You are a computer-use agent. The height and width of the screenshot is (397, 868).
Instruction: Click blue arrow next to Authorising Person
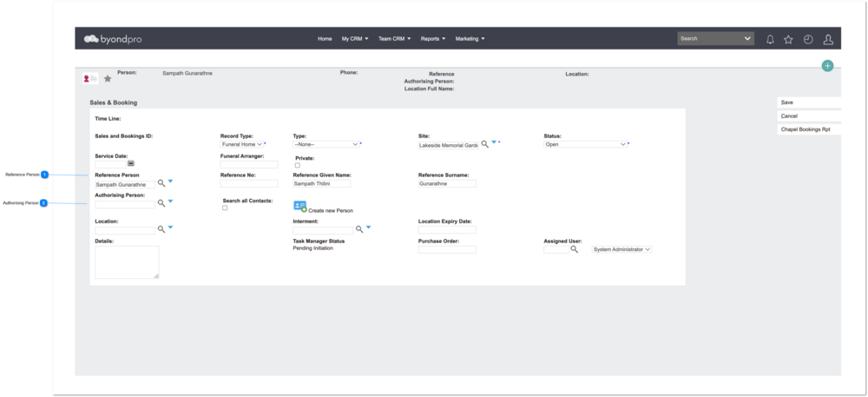pos(170,201)
